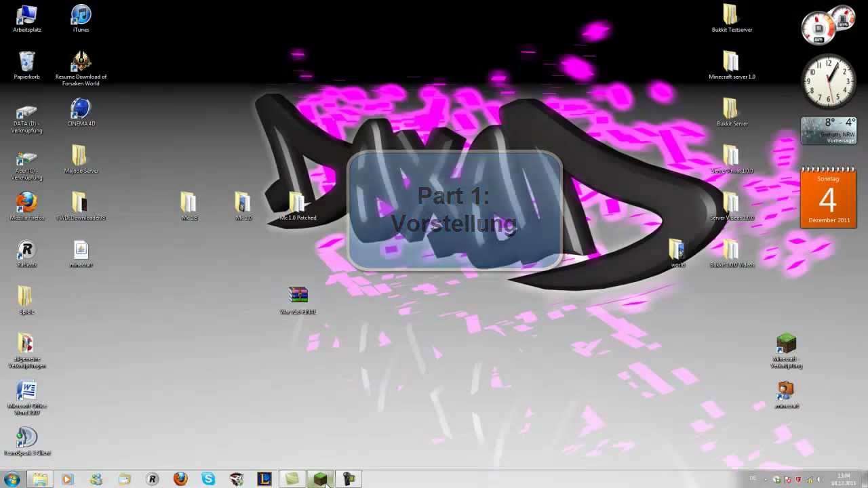Open the Mc 1.0 Patched folder
868x488 pixels.
[298, 206]
